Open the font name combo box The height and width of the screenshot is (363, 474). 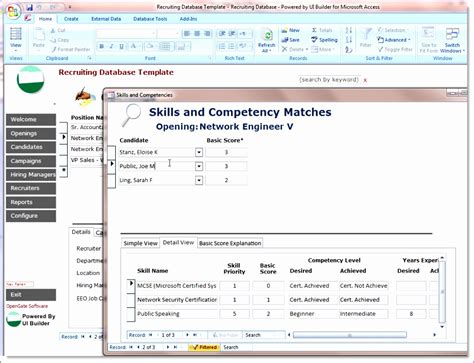tap(126, 33)
